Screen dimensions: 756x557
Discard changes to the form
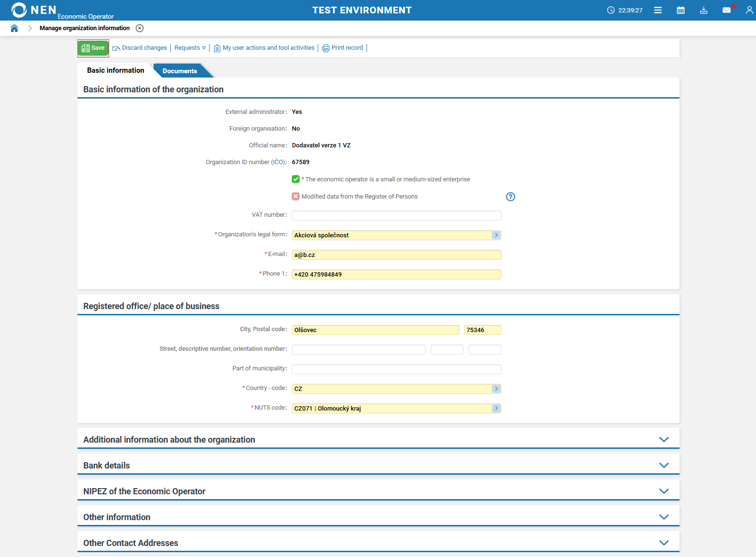[x=140, y=48]
